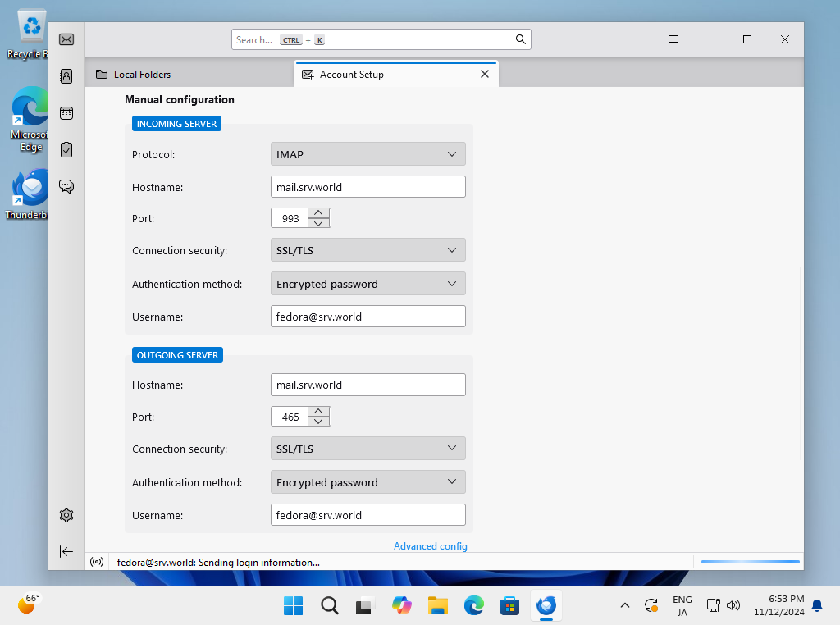Viewport: 840px width, 625px height.
Task: Collapse the sidebar with the arrow icon
Action: (x=66, y=551)
